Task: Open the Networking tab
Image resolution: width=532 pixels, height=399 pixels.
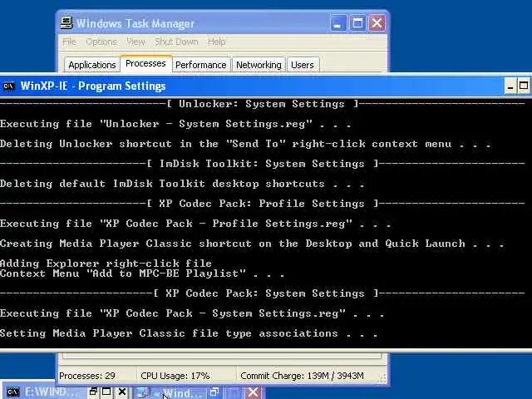Action: 259,65
